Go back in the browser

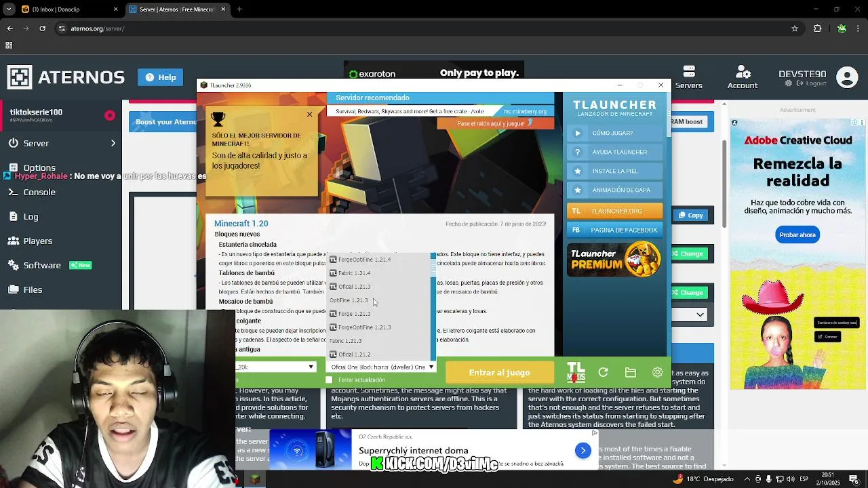tap(9, 28)
